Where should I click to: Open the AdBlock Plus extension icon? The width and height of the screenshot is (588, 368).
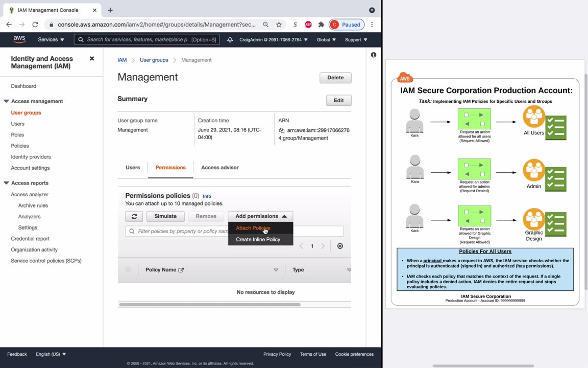tap(308, 25)
